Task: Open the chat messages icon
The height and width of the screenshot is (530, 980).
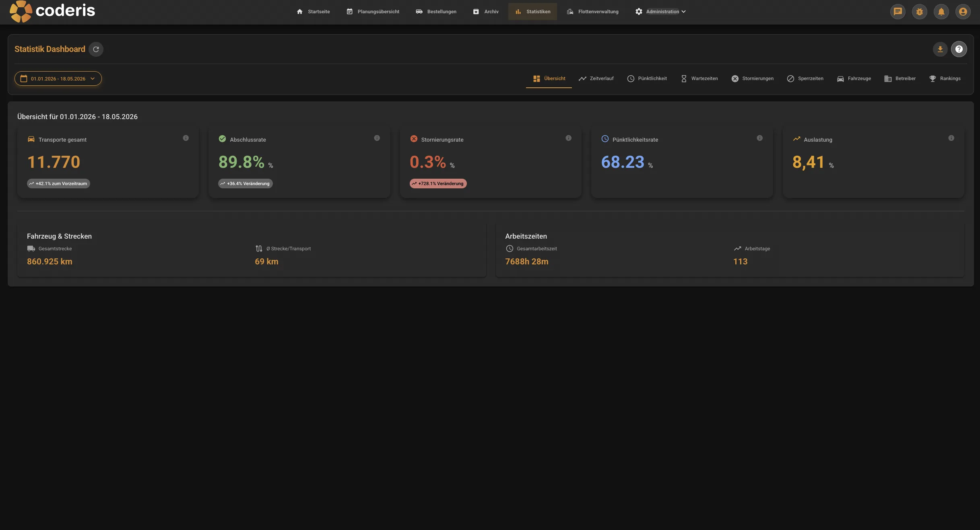Action: (898, 12)
